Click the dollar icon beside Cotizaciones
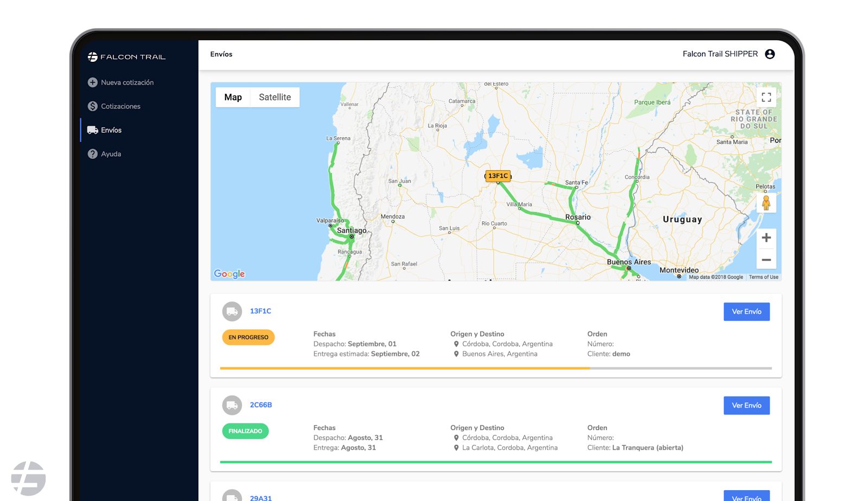 point(93,106)
